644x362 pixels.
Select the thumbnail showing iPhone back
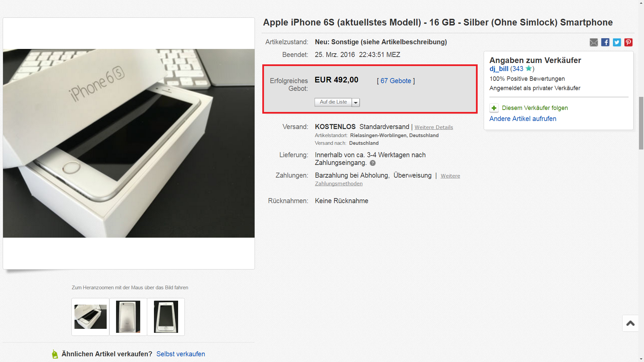pyautogui.click(x=128, y=317)
